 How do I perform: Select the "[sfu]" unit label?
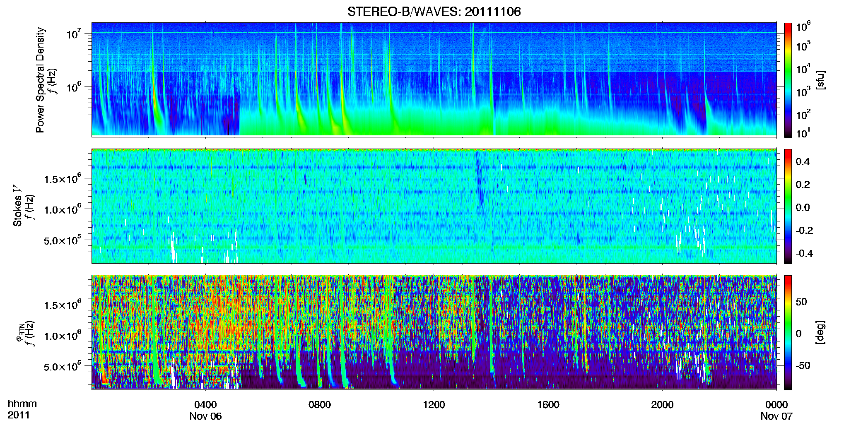point(820,80)
